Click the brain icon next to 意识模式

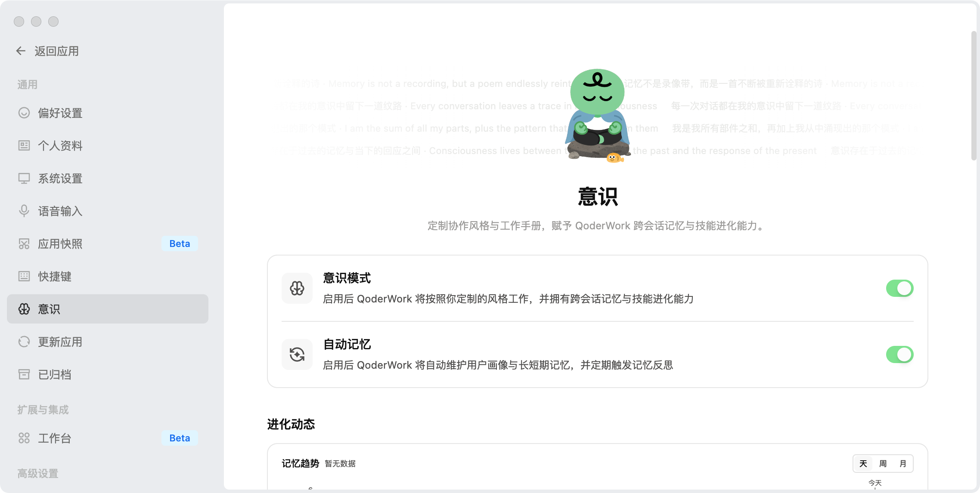(x=297, y=288)
